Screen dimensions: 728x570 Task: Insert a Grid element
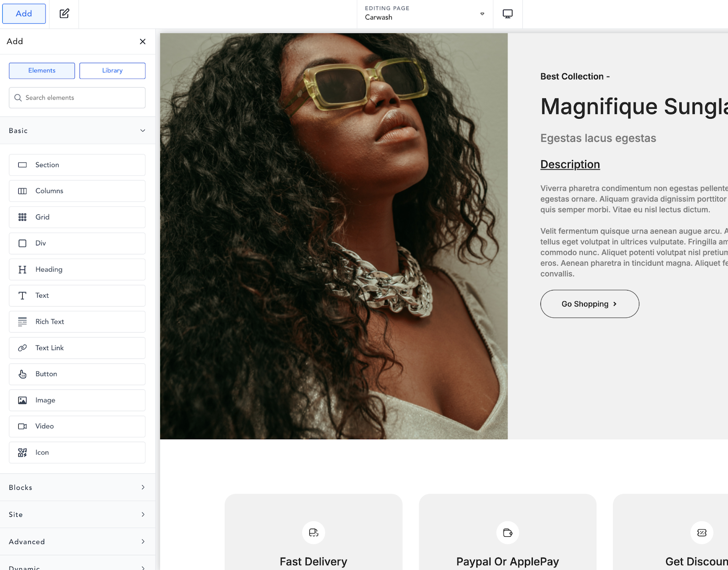[x=77, y=217]
